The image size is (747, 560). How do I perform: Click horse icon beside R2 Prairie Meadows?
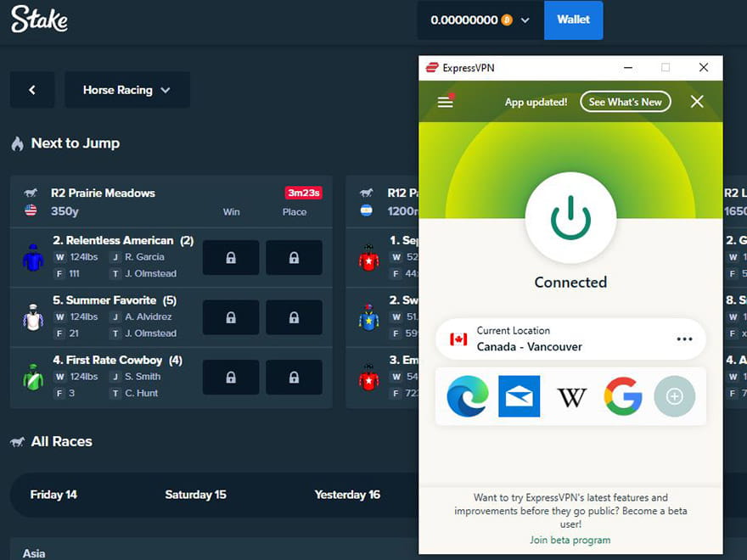click(31, 193)
